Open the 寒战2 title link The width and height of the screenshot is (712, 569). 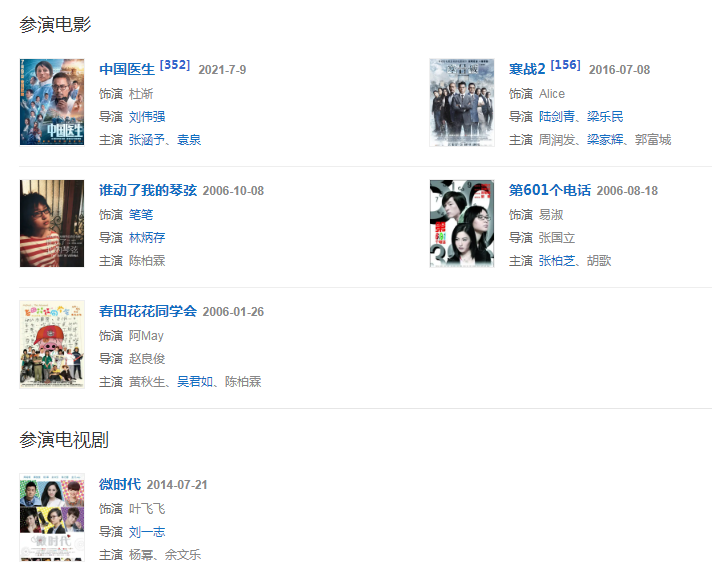point(527,69)
